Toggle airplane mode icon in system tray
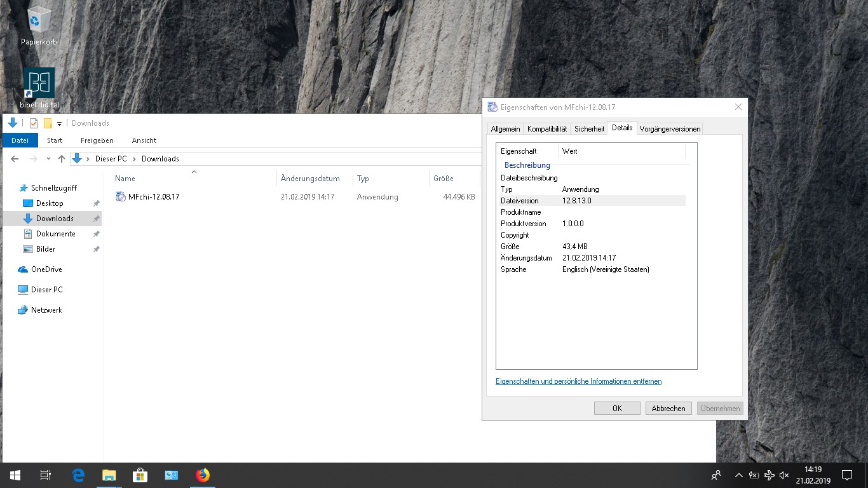 (770, 475)
